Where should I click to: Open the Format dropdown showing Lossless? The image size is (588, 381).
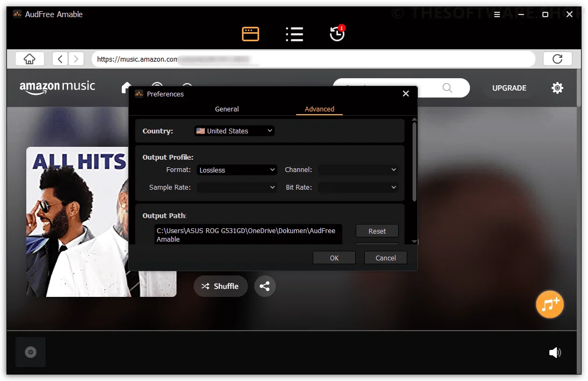coord(237,170)
